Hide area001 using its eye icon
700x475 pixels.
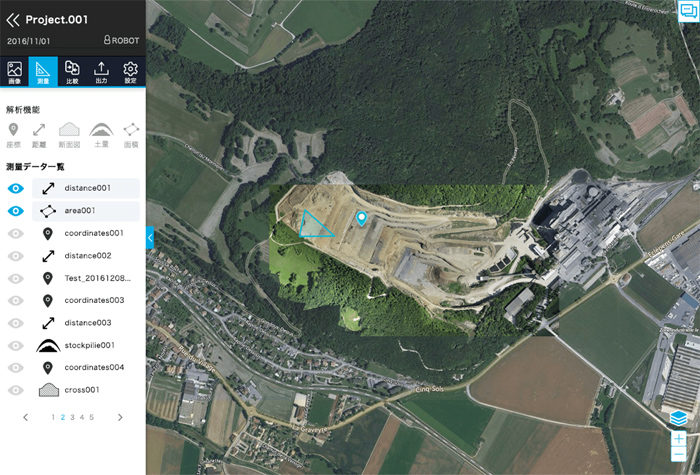click(15, 211)
